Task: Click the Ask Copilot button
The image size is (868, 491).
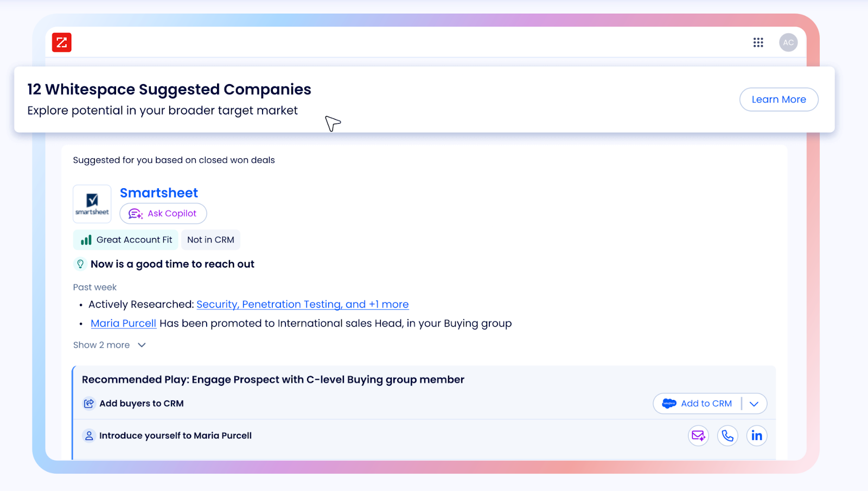Action: tap(163, 213)
